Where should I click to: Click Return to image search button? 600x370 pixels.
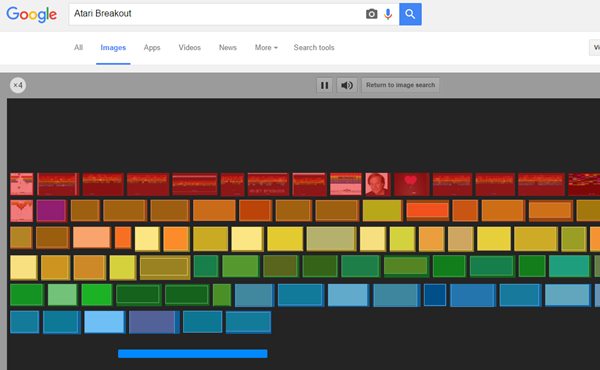coord(400,85)
